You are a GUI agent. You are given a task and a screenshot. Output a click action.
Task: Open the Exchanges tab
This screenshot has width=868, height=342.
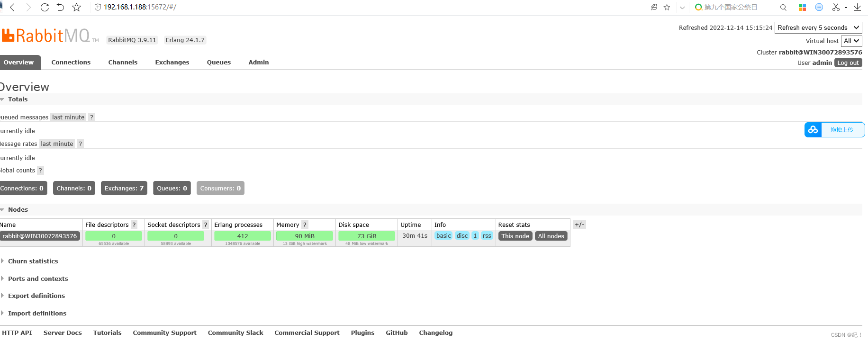pos(172,62)
